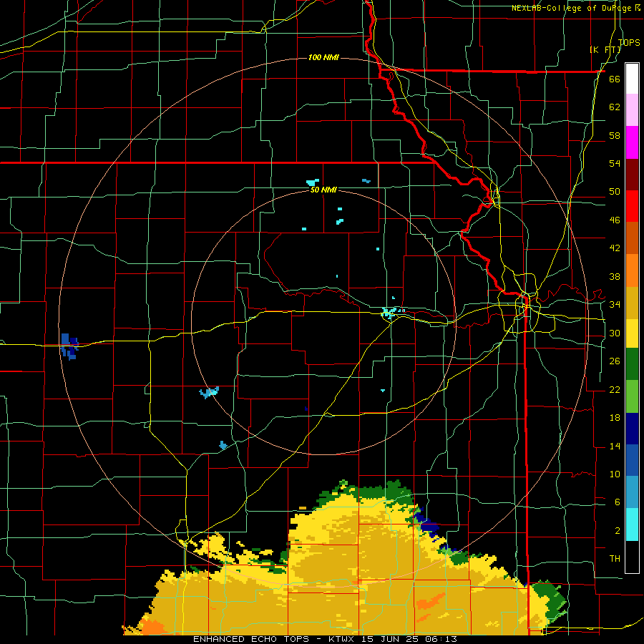Click the '50 NMI' range ring label

point(323,190)
